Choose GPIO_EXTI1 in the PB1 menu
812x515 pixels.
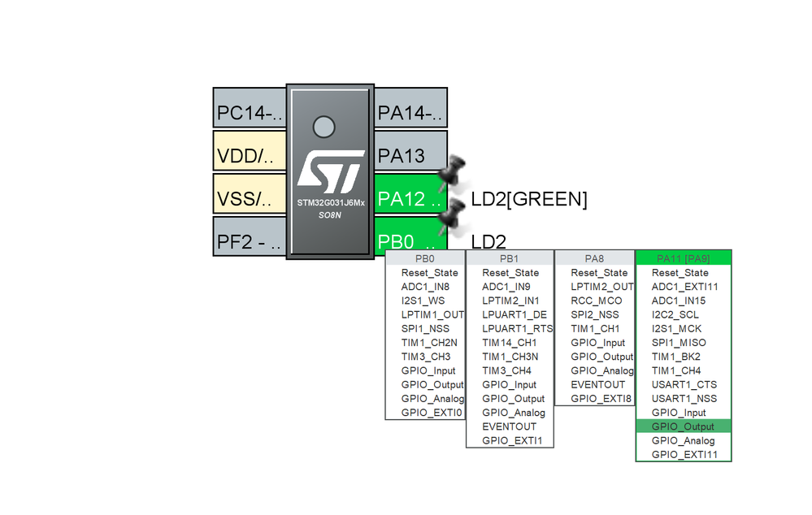point(510,440)
